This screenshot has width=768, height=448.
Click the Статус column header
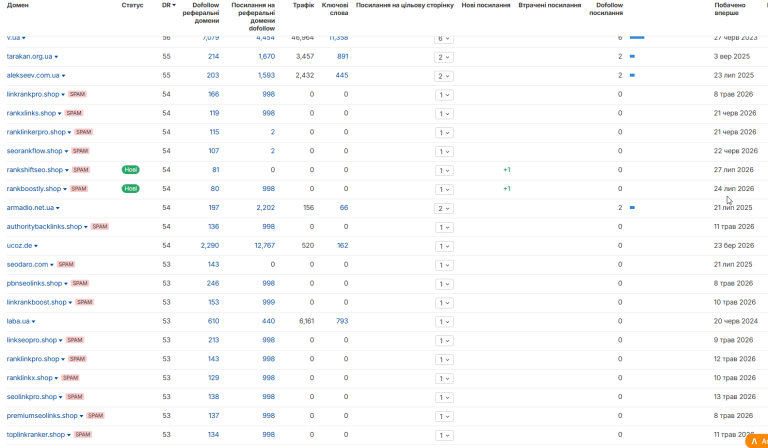tap(132, 5)
